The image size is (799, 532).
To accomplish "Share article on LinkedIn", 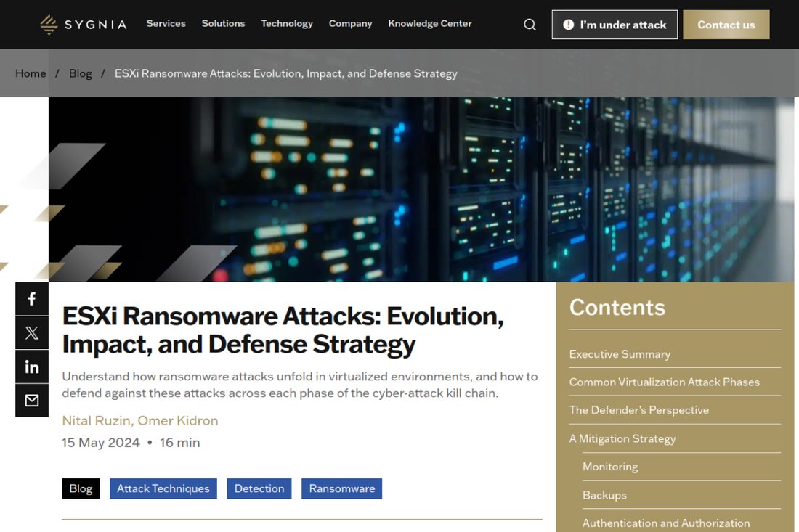I will (31, 367).
